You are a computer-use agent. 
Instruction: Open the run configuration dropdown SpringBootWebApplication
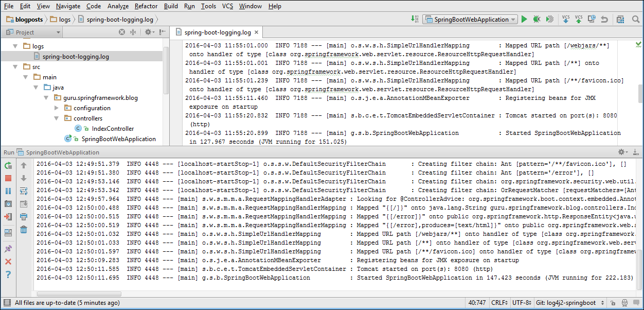coord(470,20)
